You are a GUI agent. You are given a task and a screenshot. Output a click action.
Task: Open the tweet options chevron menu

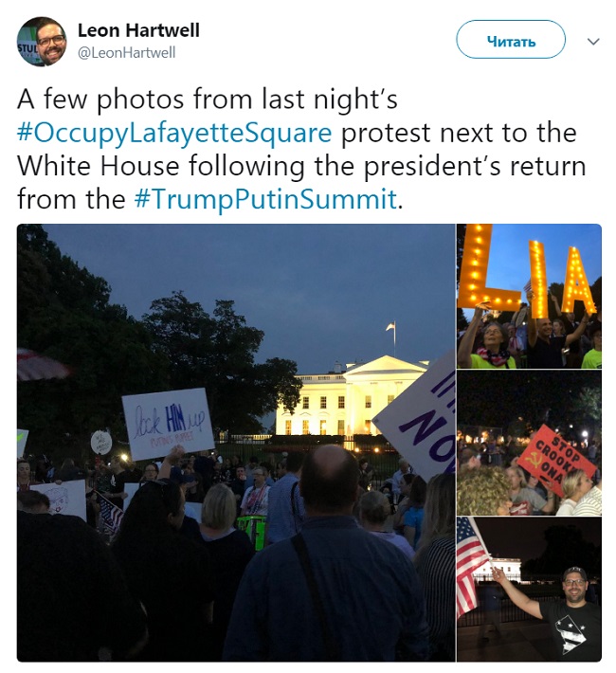(593, 42)
